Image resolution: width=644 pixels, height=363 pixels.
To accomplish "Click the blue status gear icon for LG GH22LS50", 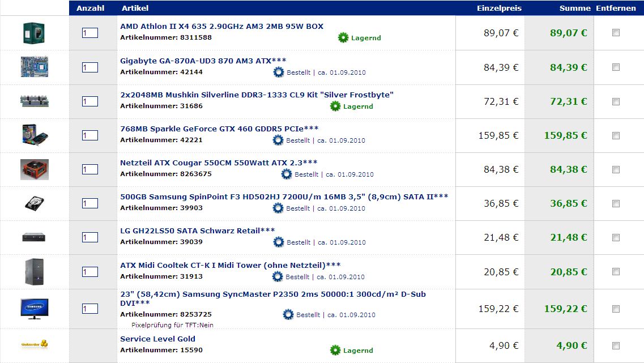I will coord(279,242).
